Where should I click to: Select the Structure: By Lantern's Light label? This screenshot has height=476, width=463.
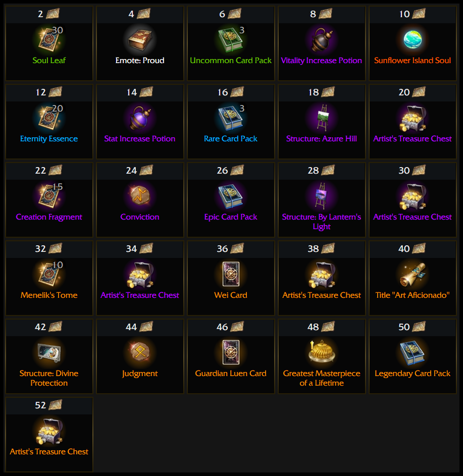(322, 222)
